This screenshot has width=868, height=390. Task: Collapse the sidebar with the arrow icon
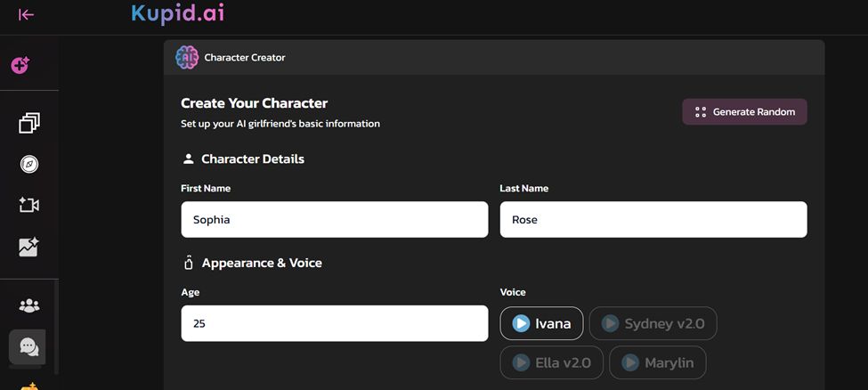coord(27,14)
